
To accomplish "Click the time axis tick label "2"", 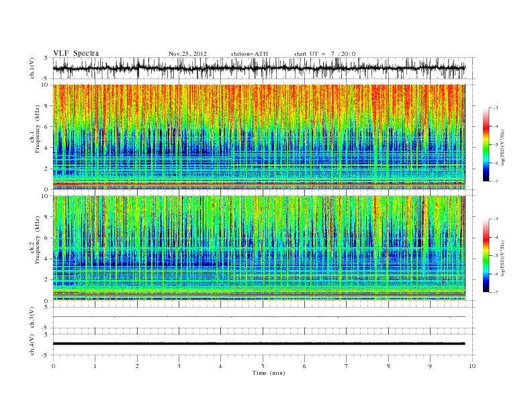I will (x=137, y=366).
